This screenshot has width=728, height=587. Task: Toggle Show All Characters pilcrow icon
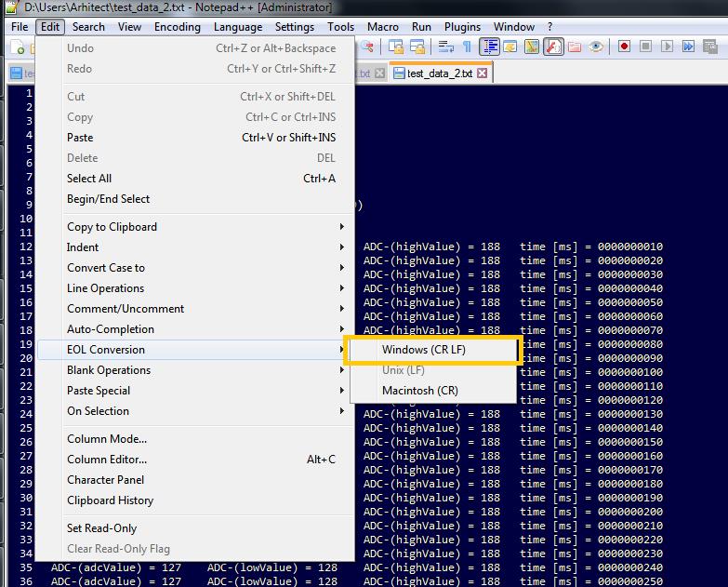click(x=468, y=47)
